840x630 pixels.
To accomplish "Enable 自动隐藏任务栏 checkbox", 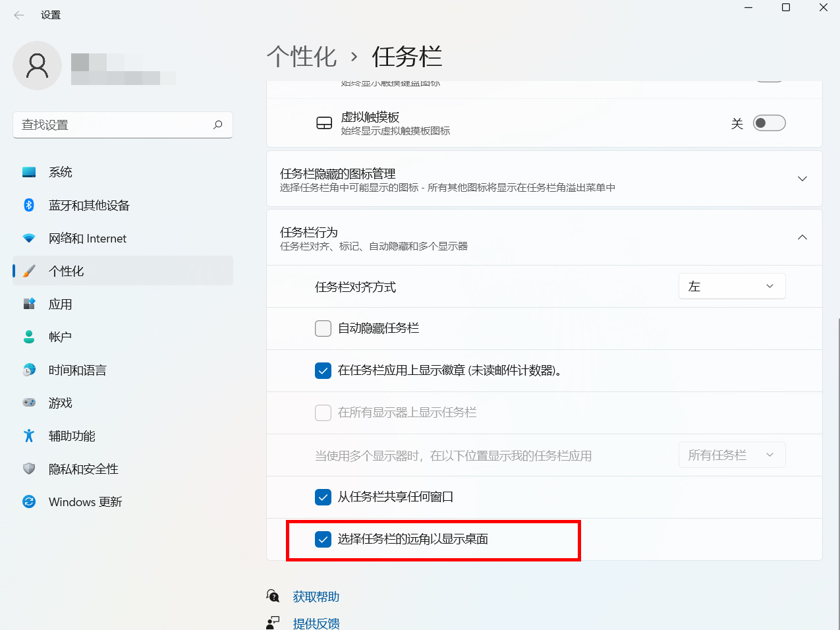I will tap(323, 328).
